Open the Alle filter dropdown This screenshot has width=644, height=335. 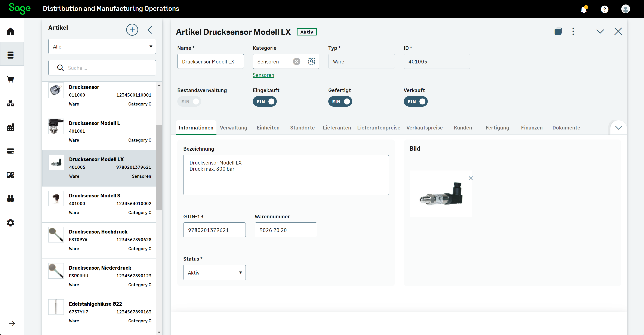pyautogui.click(x=102, y=46)
